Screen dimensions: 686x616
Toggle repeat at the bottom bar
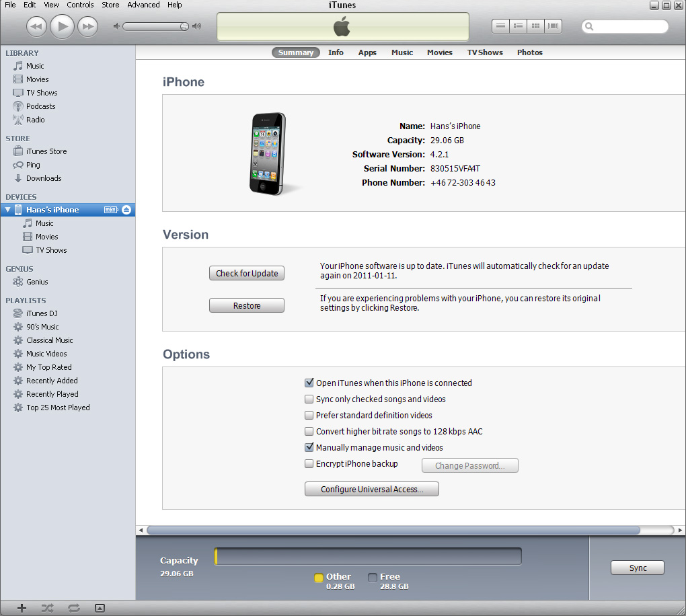74,608
